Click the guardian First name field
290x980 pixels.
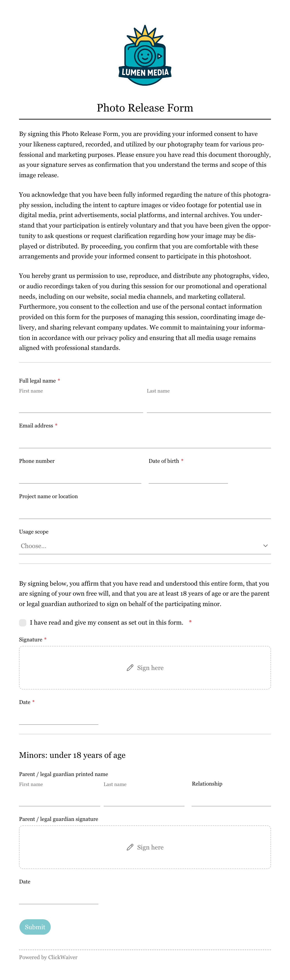click(60, 798)
